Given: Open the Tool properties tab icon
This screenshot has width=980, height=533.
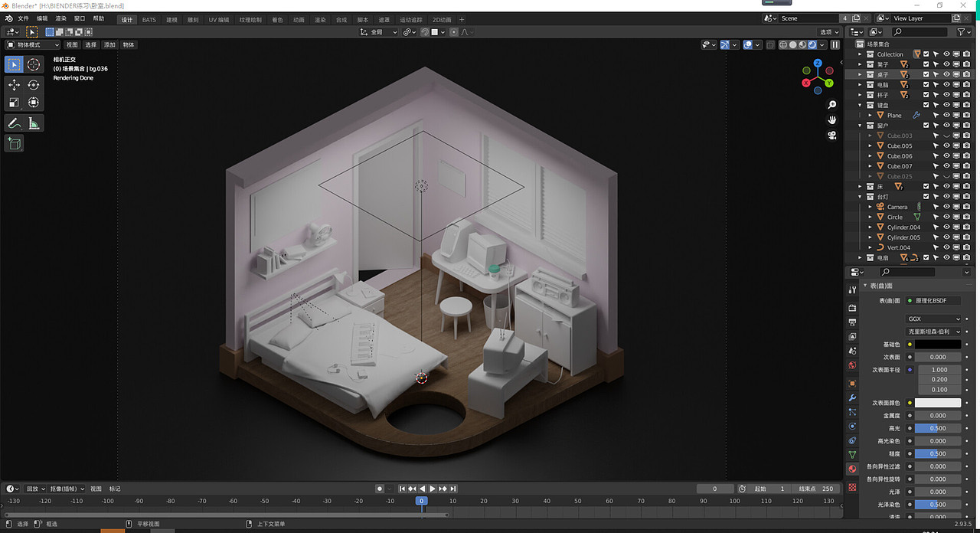Looking at the screenshot, I should 852,290.
